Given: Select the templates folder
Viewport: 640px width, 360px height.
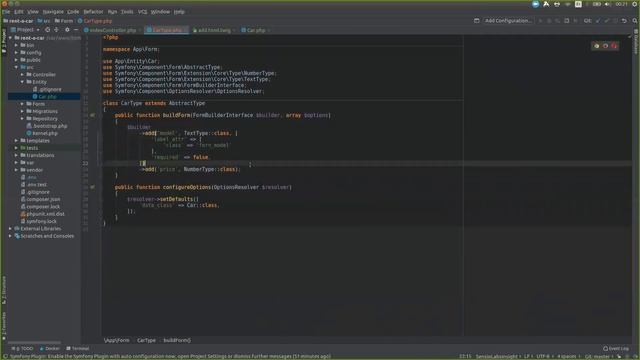Looking at the screenshot, I should tap(35, 141).
